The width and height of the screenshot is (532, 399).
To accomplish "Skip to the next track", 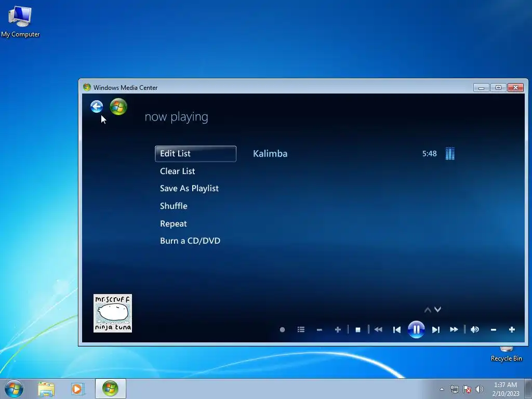I will [436, 330].
